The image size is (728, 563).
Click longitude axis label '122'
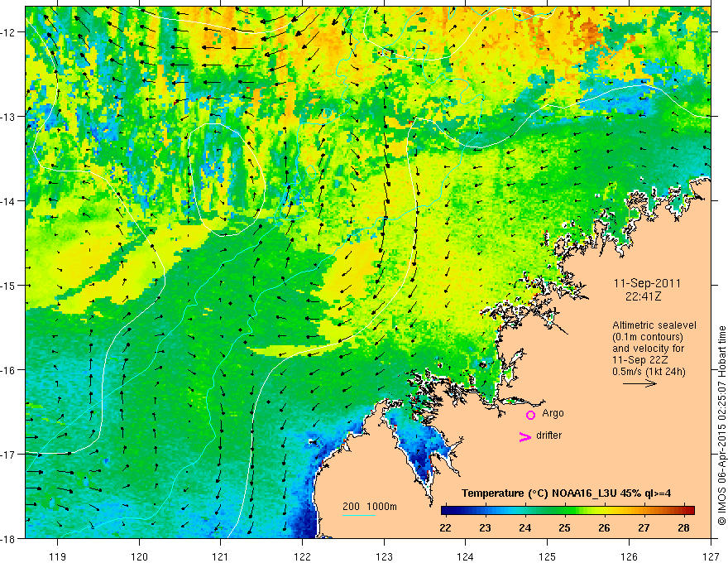click(x=302, y=556)
